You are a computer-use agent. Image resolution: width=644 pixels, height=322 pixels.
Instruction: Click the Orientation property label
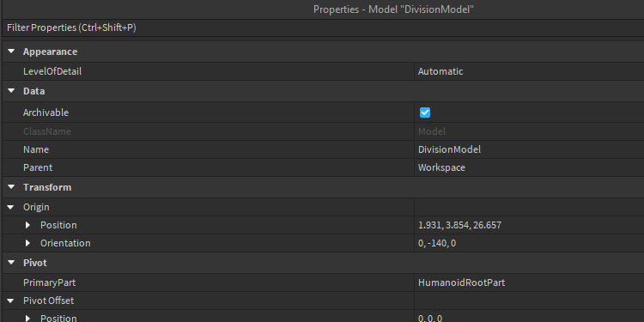point(65,243)
